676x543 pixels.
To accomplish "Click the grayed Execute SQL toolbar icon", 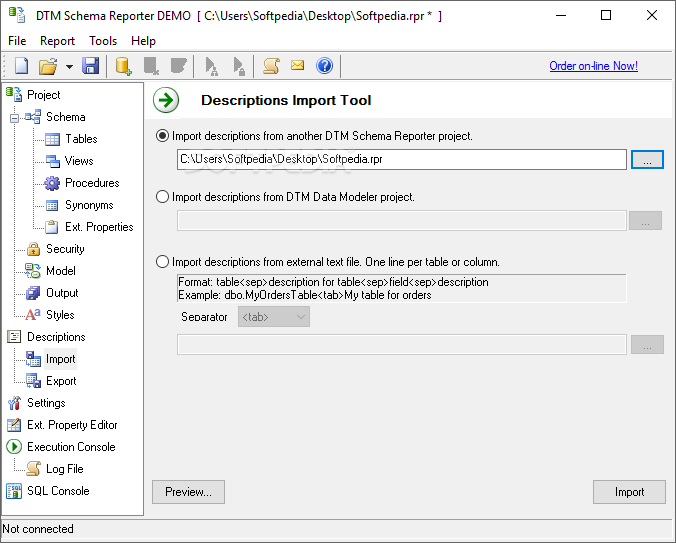I will [178, 66].
